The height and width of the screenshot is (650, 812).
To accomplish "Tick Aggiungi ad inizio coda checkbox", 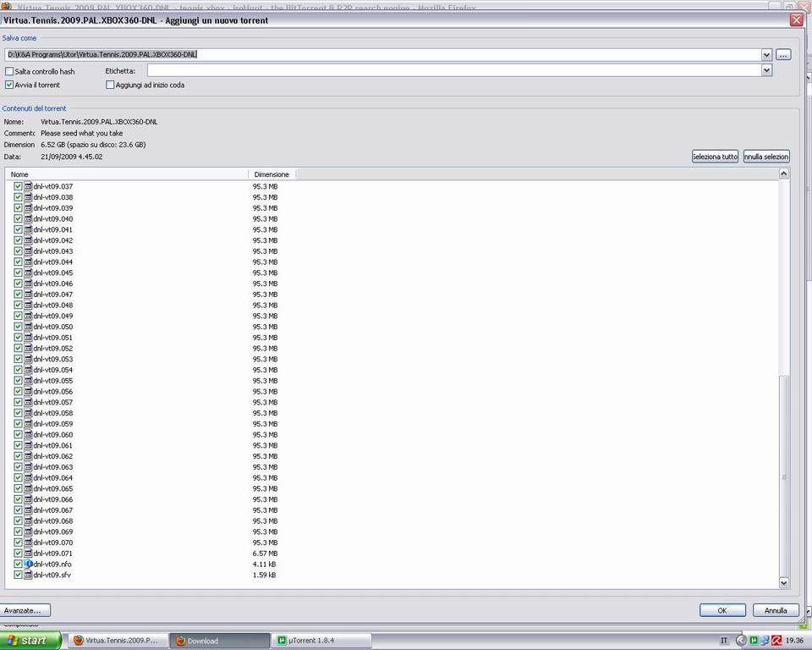I will click(110, 85).
